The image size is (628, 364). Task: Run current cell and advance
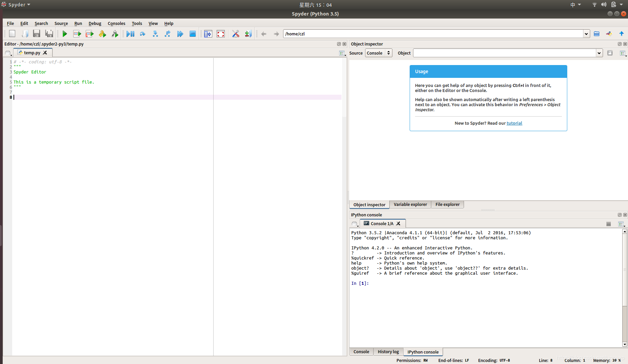(x=89, y=34)
